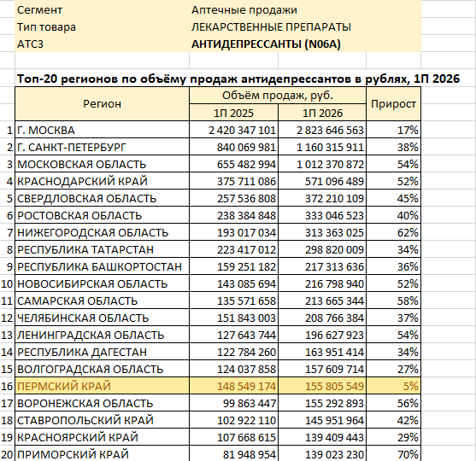Select the АНТИДЕПРЕССАНТЫ (N06A) cell
The image size is (476, 461).
tap(305, 44)
